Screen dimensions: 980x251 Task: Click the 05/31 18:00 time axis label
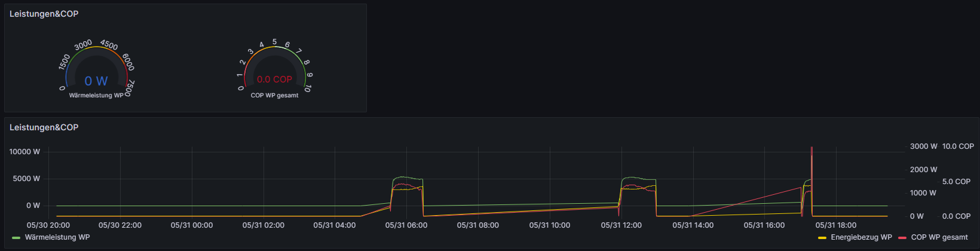coord(836,225)
